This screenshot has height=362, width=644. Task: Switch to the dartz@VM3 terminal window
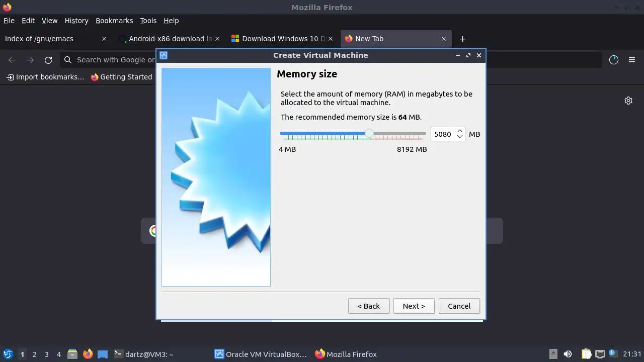pyautogui.click(x=144, y=354)
